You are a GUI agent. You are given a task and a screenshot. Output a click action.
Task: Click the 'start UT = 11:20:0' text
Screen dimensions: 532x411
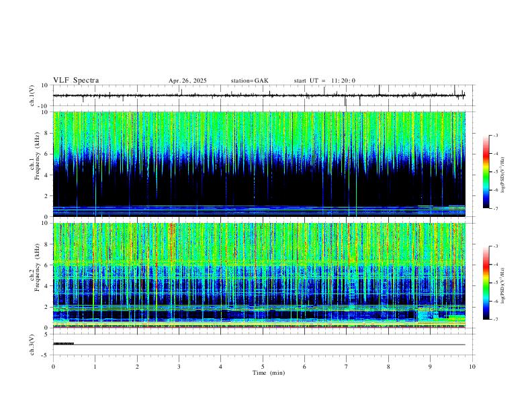(x=324, y=81)
